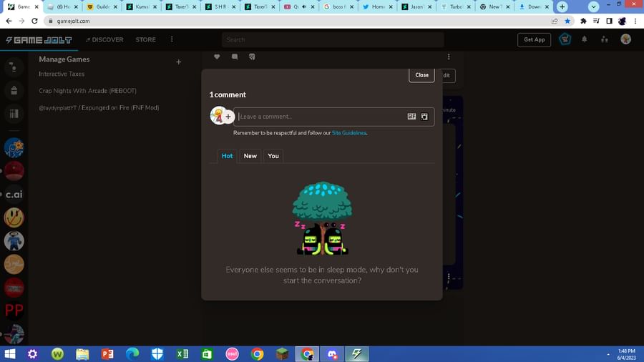Open Excel from the taskbar
This screenshot has height=362, width=644.
pyautogui.click(x=182, y=354)
